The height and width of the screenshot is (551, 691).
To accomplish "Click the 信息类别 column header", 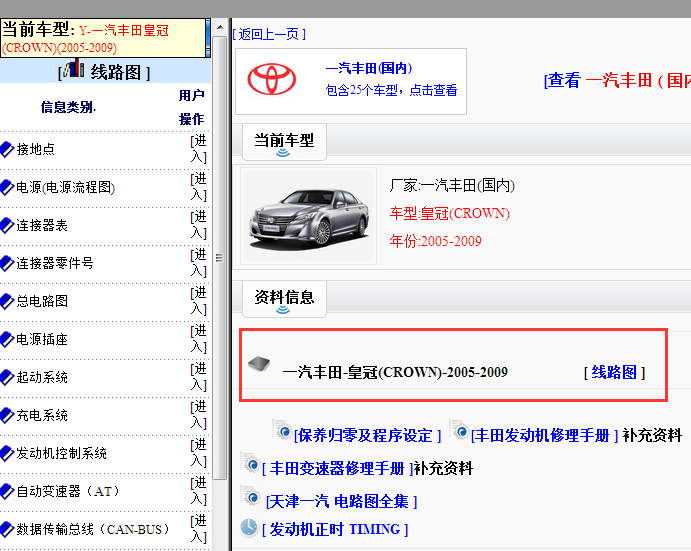I will click(68, 107).
